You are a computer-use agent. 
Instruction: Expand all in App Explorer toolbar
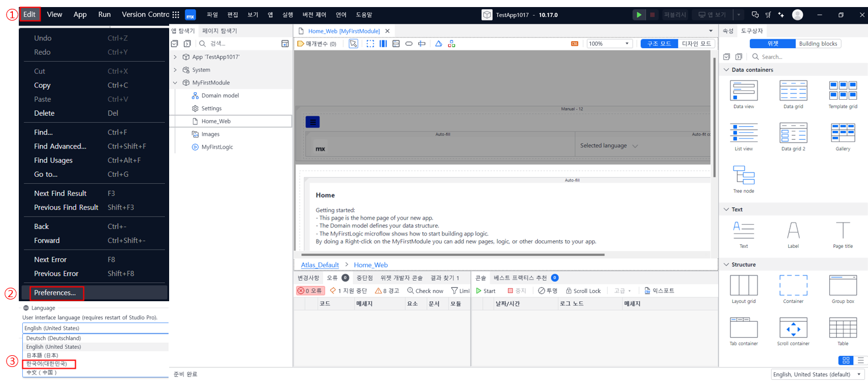coord(187,43)
